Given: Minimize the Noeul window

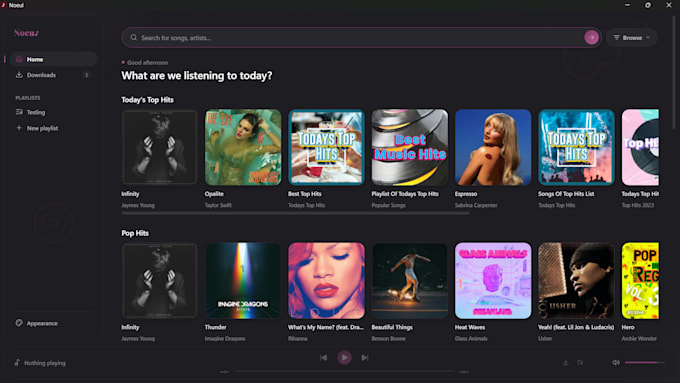Looking at the screenshot, I should pos(627,5).
